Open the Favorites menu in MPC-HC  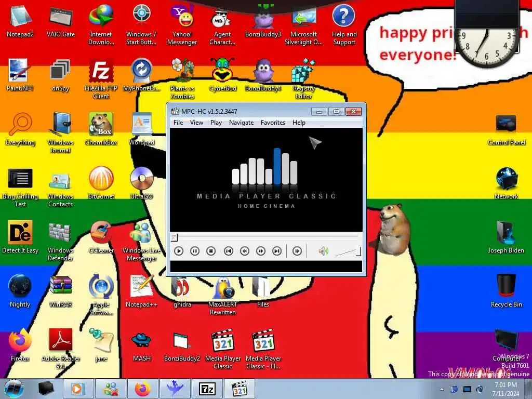click(x=273, y=123)
